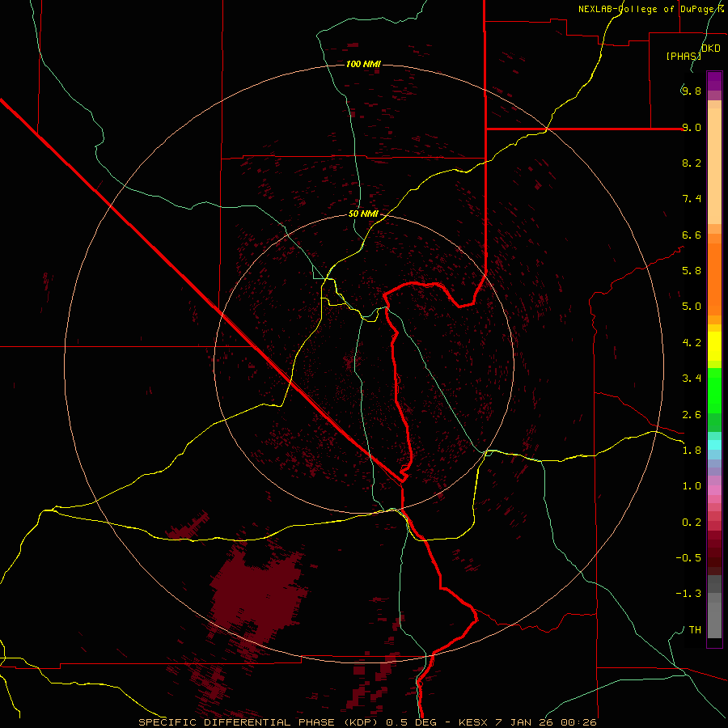Viewport: 728px width, 728px height.
Task: Click the 3.4 value on the color scale
Action: point(692,379)
